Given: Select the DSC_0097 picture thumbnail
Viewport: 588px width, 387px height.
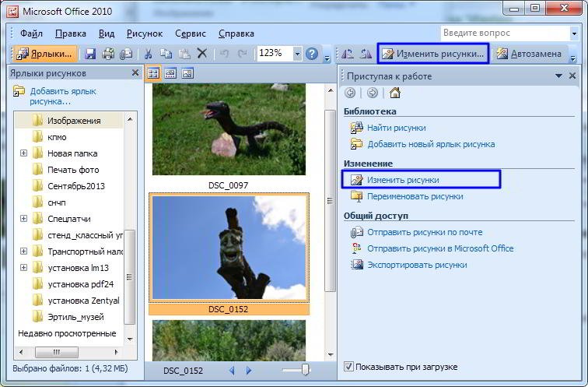Looking at the screenshot, I should (x=228, y=131).
